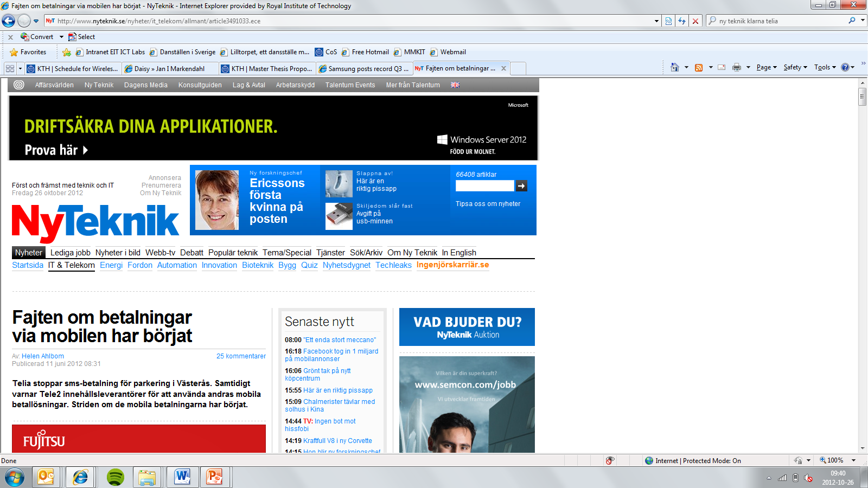This screenshot has height=488, width=868.
Task: Close the Convert toolbar with the X
Action: point(10,37)
